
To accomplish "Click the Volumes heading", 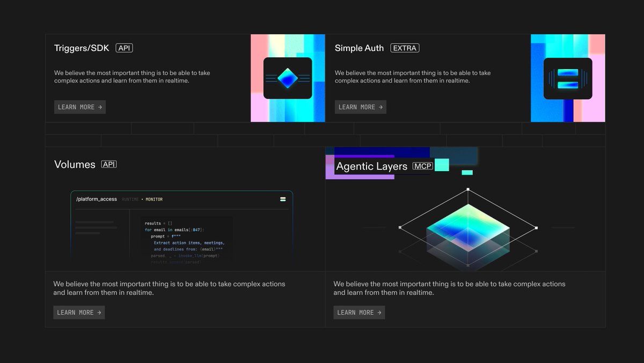I will click(75, 165).
